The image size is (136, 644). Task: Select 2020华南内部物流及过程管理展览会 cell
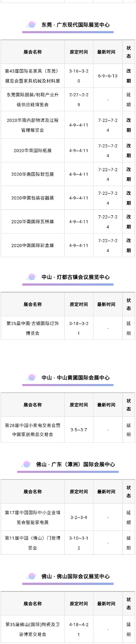33,125
